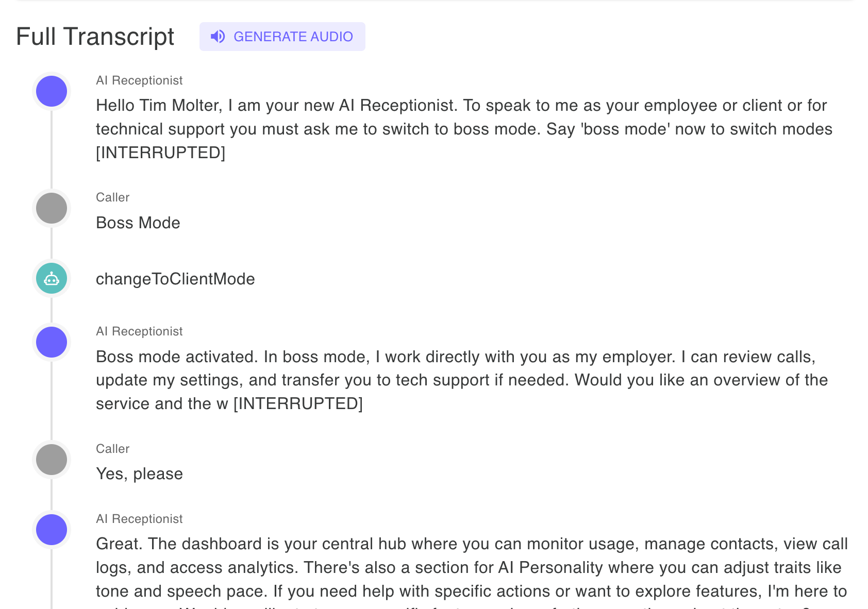
Task: Click the speaker icon inside Generate Audio
Action: tap(218, 37)
